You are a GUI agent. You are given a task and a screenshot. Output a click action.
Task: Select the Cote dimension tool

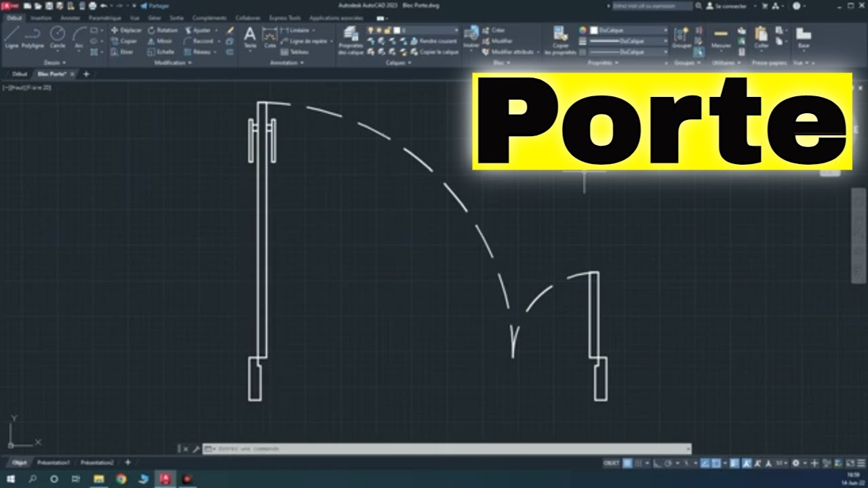(270, 37)
